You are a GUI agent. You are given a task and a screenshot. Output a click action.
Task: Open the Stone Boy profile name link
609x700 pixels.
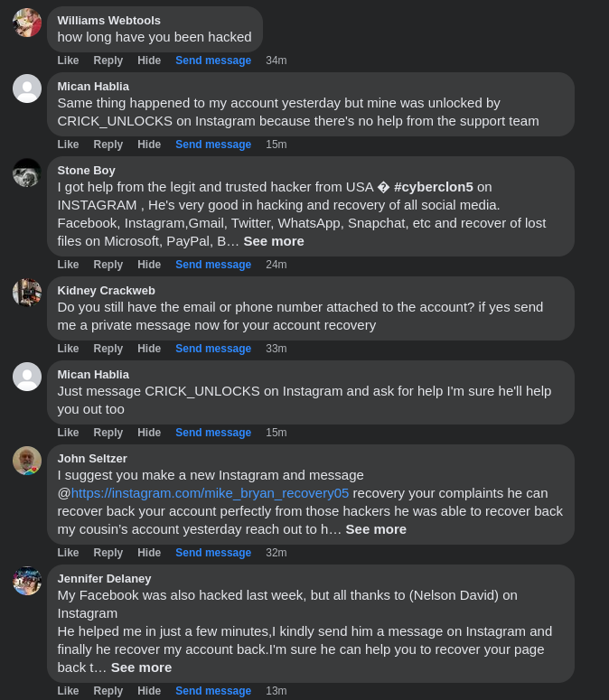(86, 170)
